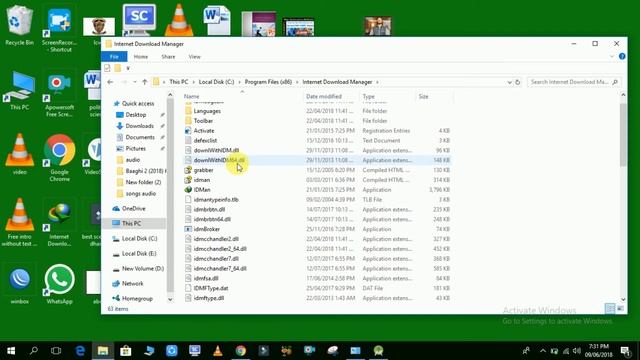
Task: Open the Recycle Bin desktop icon
Action: (x=19, y=25)
